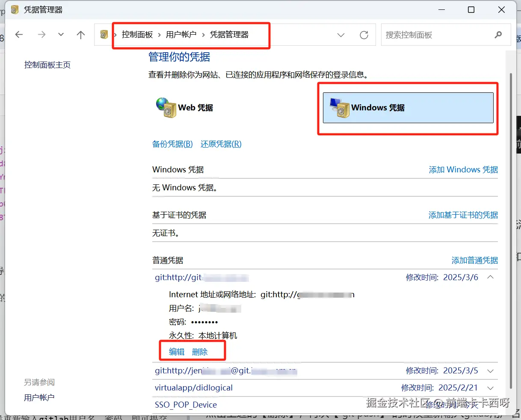This screenshot has height=420, width=521.
Task: Switch to Windows 凭据 tab
Action: pyautogui.click(x=408, y=108)
